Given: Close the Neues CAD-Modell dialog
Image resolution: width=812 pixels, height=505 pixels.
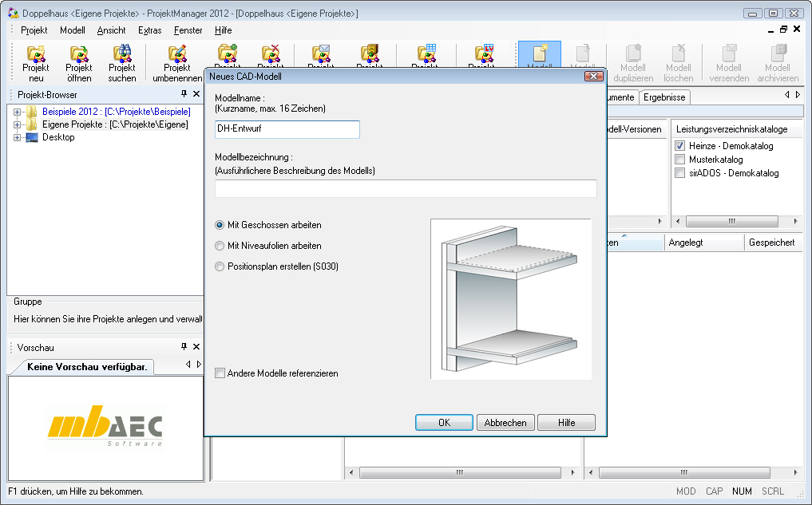Looking at the screenshot, I should point(594,76).
